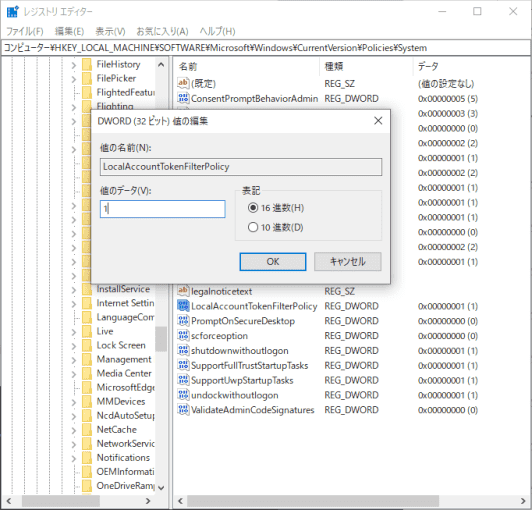Screen dimensions: 532x510
Task: Click the ValidateAdminCodeSignatures DWORD icon
Action: point(183,410)
